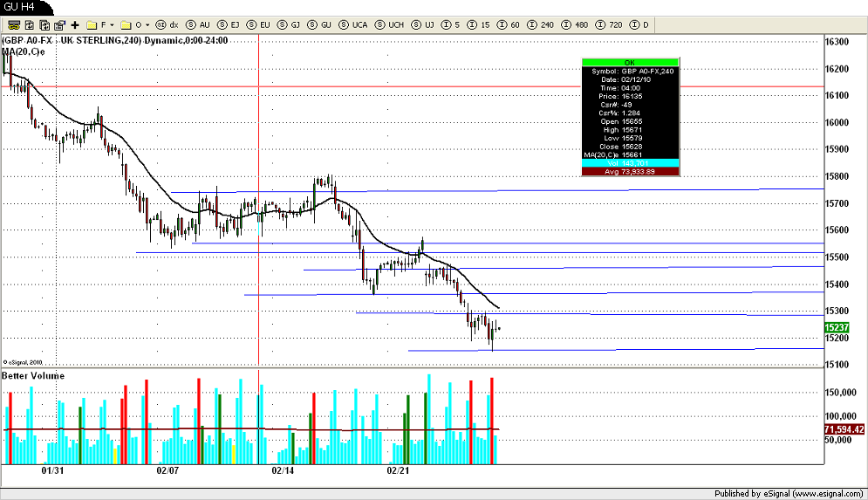Click the green 15237 current price marker

[837, 327]
